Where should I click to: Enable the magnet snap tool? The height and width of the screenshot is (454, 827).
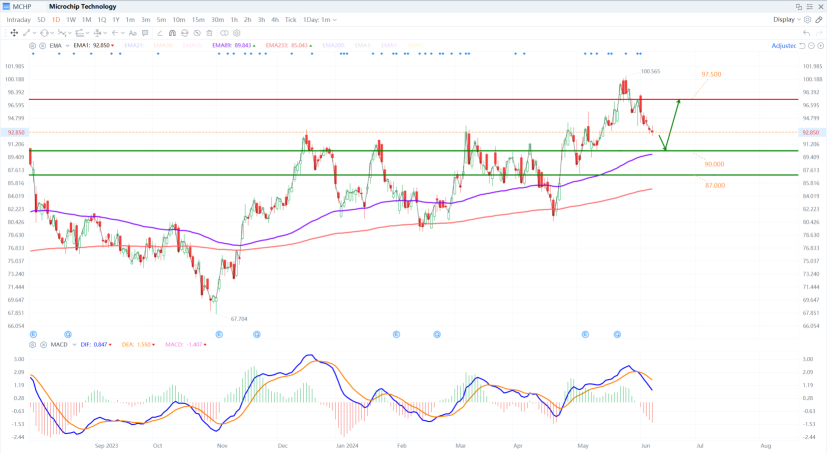[x=172, y=33]
